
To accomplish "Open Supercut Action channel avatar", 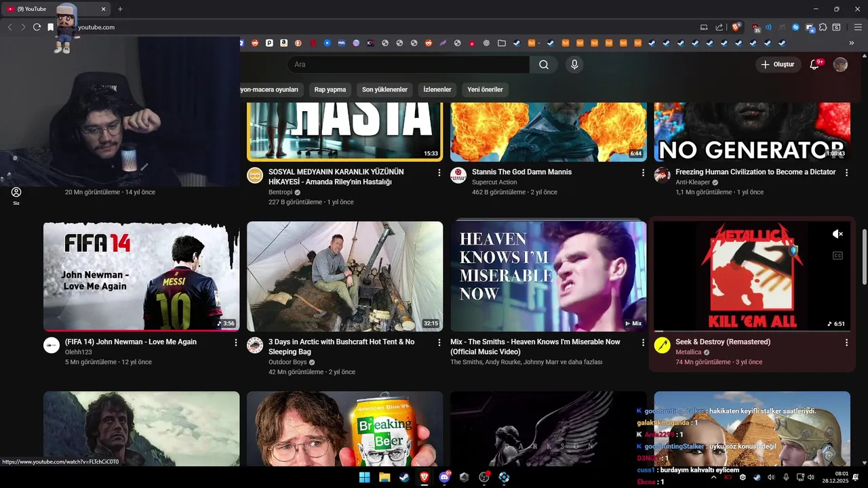I will coord(458,175).
